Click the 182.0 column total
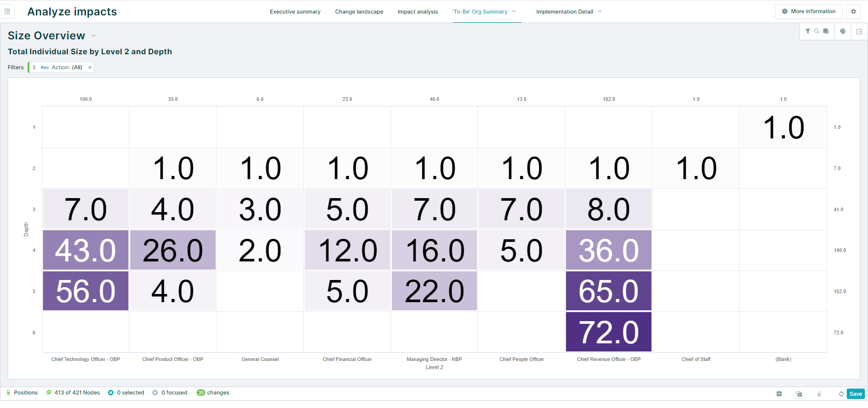The width and height of the screenshot is (868, 408). (x=609, y=99)
